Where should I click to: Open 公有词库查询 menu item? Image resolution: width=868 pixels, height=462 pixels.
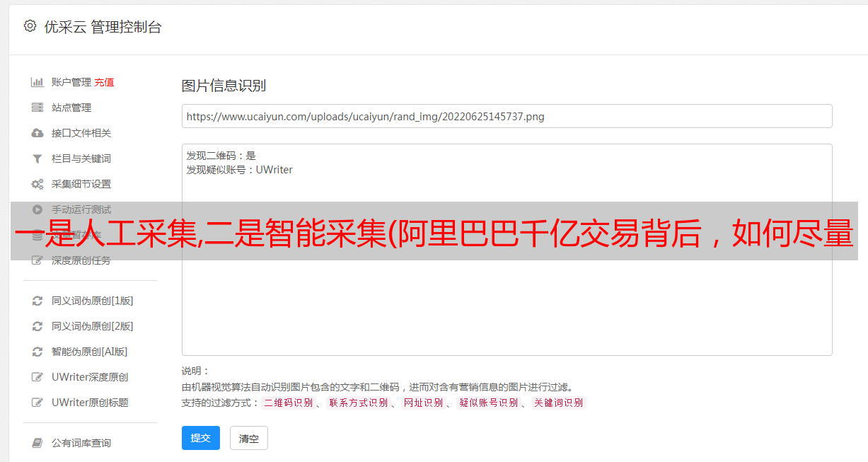[x=81, y=443]
